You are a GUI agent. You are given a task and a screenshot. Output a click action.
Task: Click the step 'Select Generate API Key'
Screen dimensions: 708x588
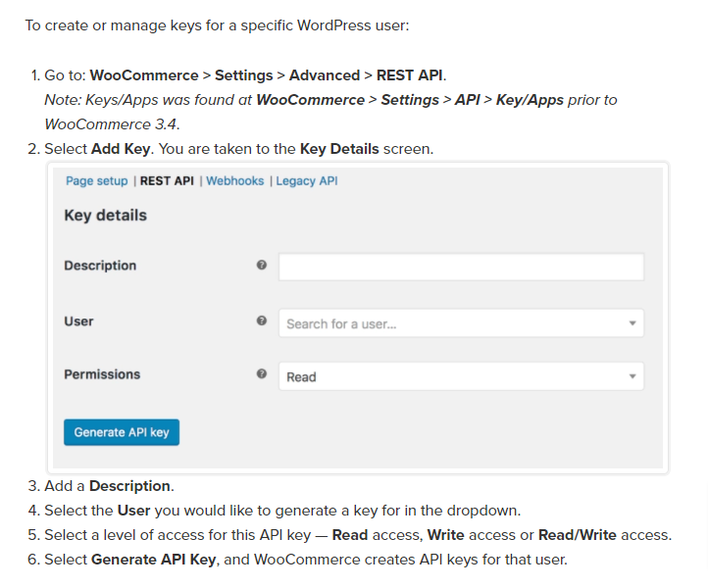coord(306,560)
